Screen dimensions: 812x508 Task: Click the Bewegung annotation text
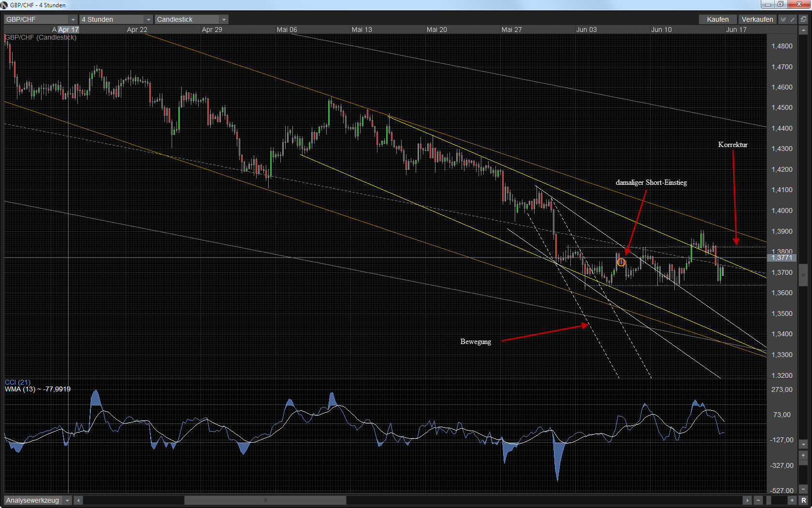pos(476,342)
